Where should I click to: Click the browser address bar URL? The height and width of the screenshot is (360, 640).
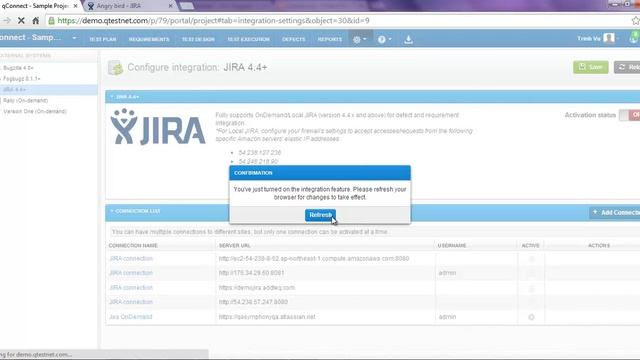point(213,20)
